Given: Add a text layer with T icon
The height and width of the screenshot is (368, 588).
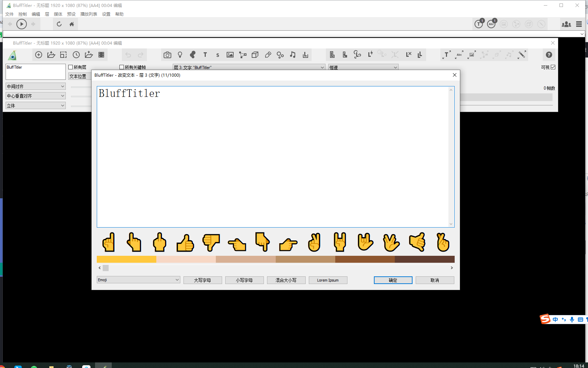Looking at the screenshot, I should (205, 55).
